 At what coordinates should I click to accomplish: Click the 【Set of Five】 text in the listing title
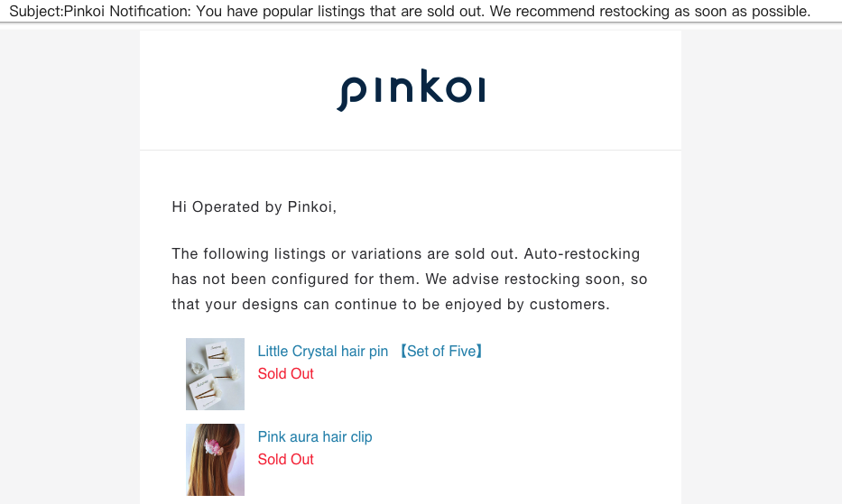point(440,351)
